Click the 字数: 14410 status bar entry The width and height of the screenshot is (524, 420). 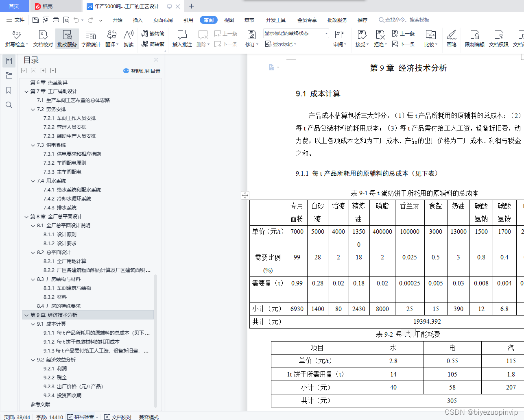(50, 417)
